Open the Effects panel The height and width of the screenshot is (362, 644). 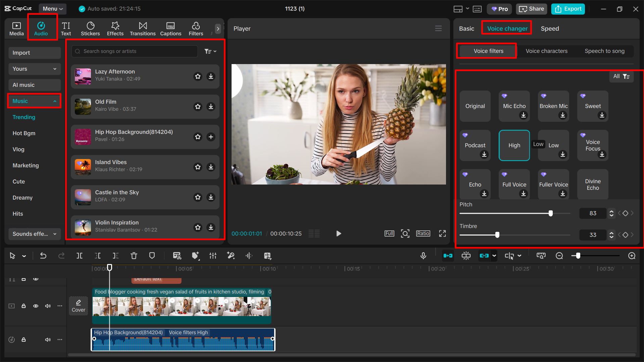[115, 28]
